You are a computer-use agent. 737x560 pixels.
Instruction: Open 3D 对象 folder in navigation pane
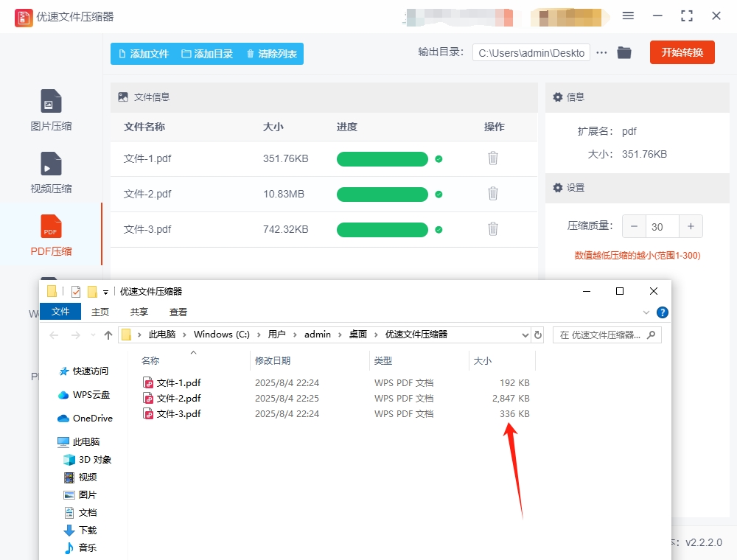(88, 460)
